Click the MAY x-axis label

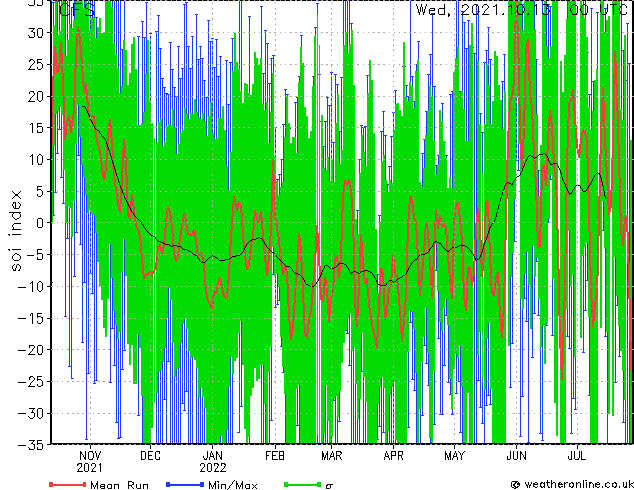pyautogui.click(x=454, y=456)
